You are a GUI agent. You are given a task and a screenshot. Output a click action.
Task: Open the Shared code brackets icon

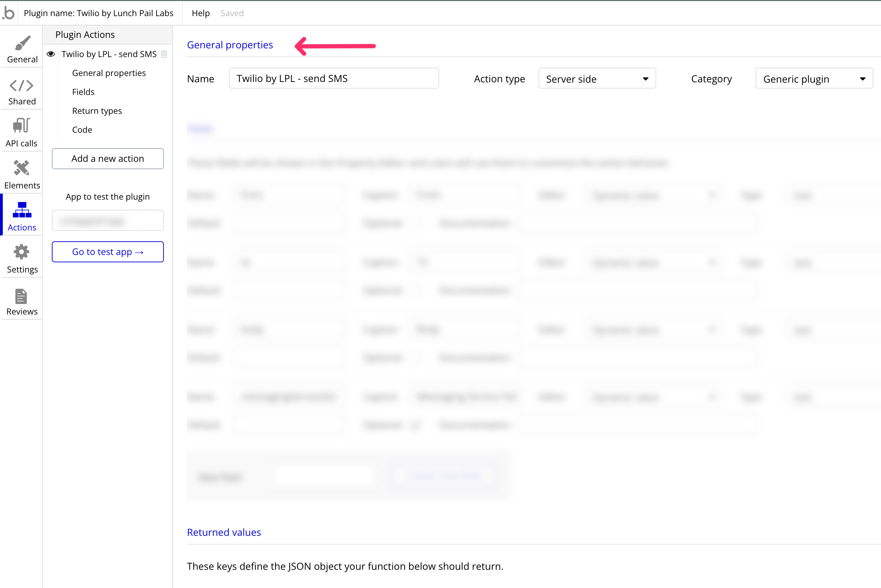21,85
